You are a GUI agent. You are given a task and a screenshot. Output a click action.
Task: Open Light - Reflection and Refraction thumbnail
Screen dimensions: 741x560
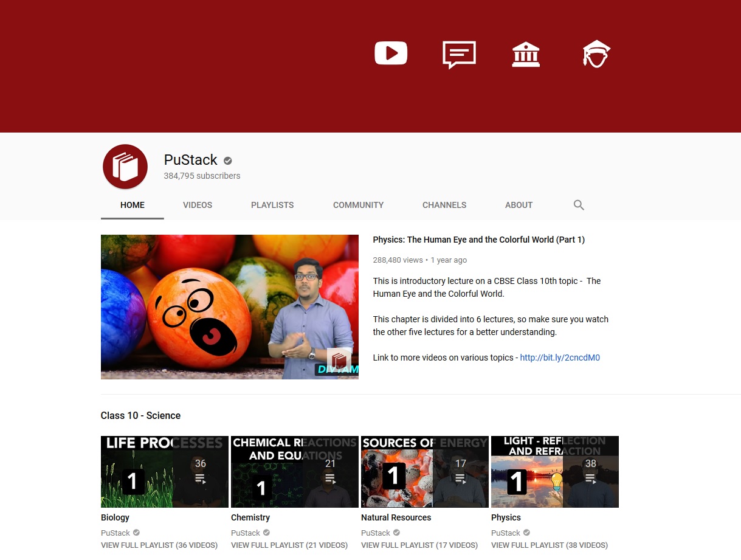coord(555,472)
